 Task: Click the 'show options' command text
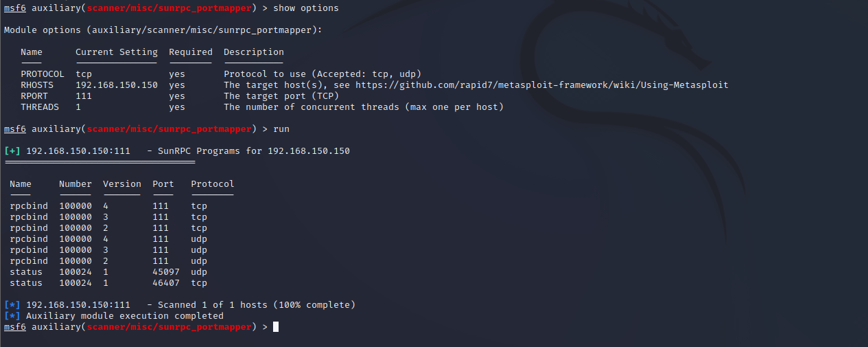[x=306, y=8]
